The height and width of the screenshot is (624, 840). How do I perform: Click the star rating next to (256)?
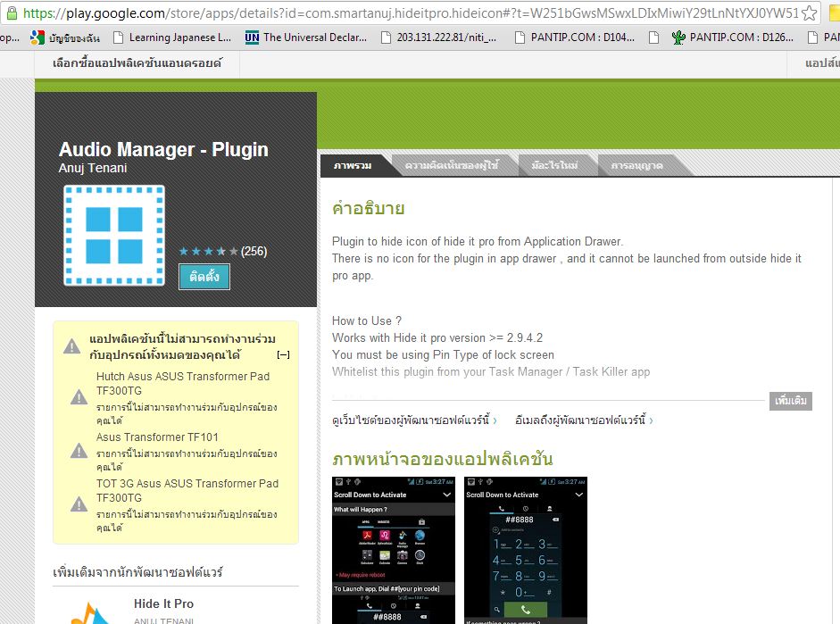point(208,251)
